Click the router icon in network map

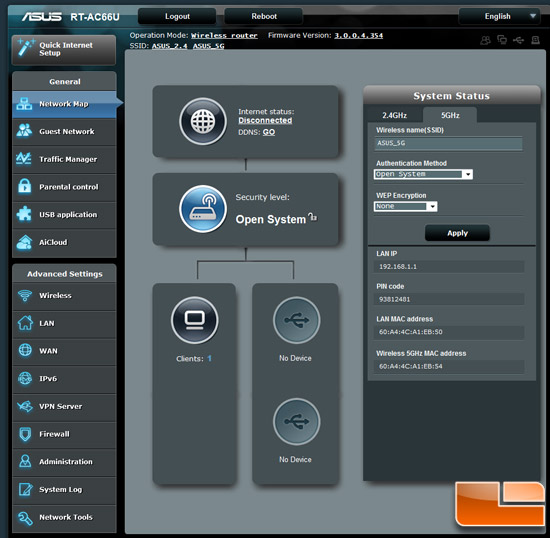(x=203, y=209)
